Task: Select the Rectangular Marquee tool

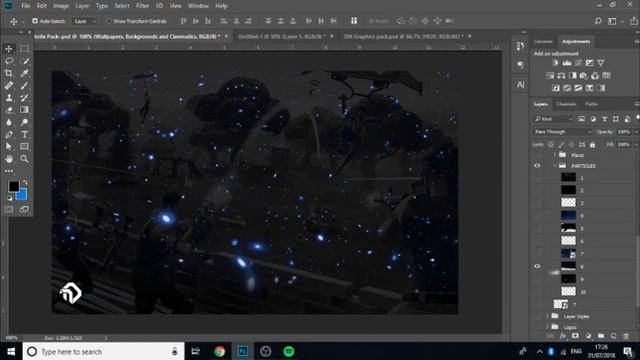Action: pyautogui.click(x=24, y=49)
